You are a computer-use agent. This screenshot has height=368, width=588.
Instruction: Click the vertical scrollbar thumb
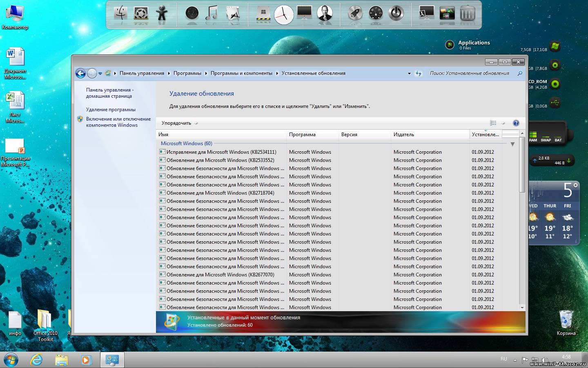tap(522, 164)
